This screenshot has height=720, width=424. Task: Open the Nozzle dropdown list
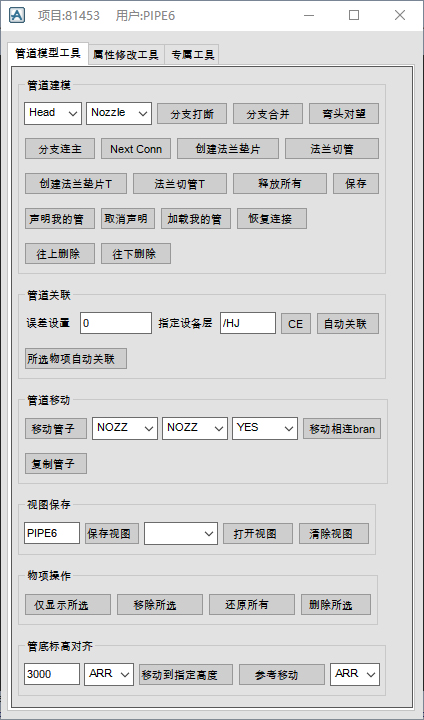tap(119, 113)
